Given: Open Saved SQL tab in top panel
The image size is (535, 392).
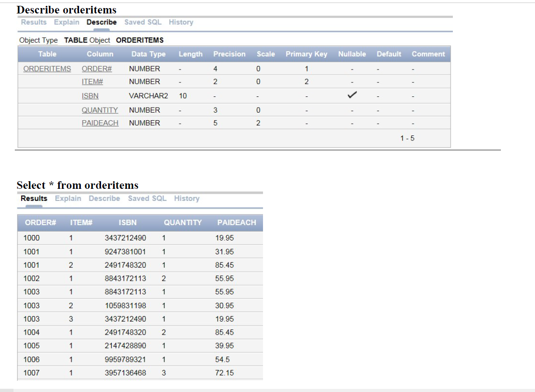Looking at the screenshot, I should pos(143,22).
